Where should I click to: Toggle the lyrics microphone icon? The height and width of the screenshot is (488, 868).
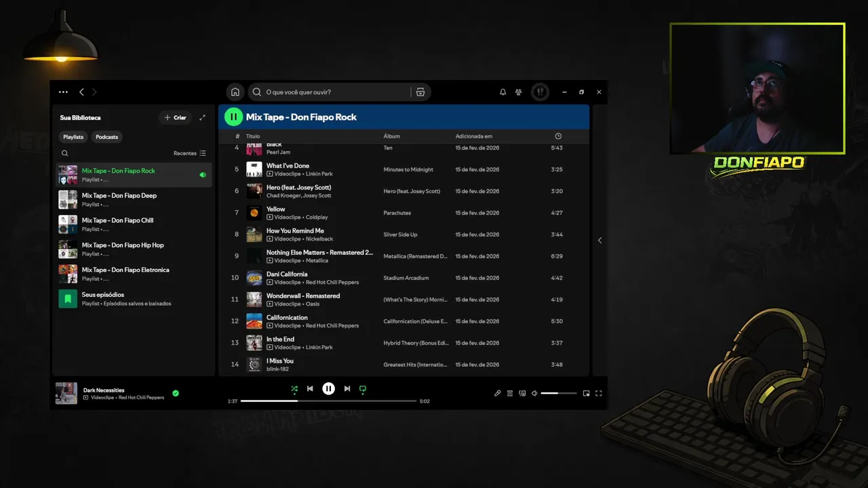coord(497,393)
